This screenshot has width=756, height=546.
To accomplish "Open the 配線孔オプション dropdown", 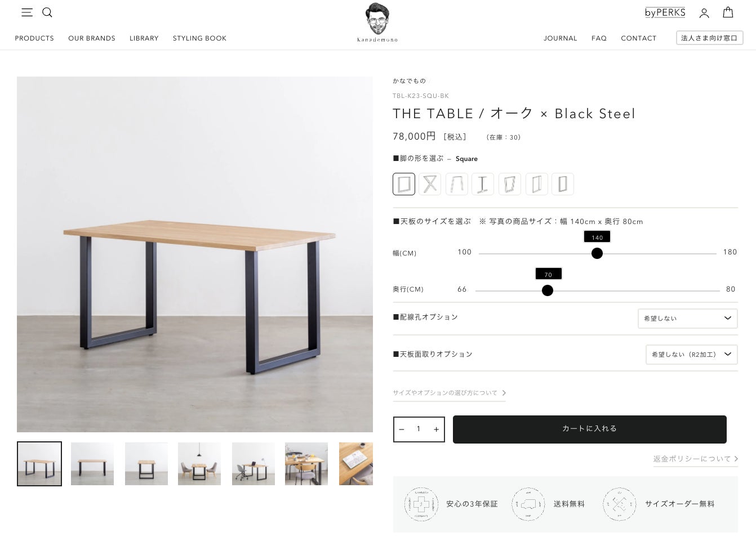I will click(x=687, y=318).
